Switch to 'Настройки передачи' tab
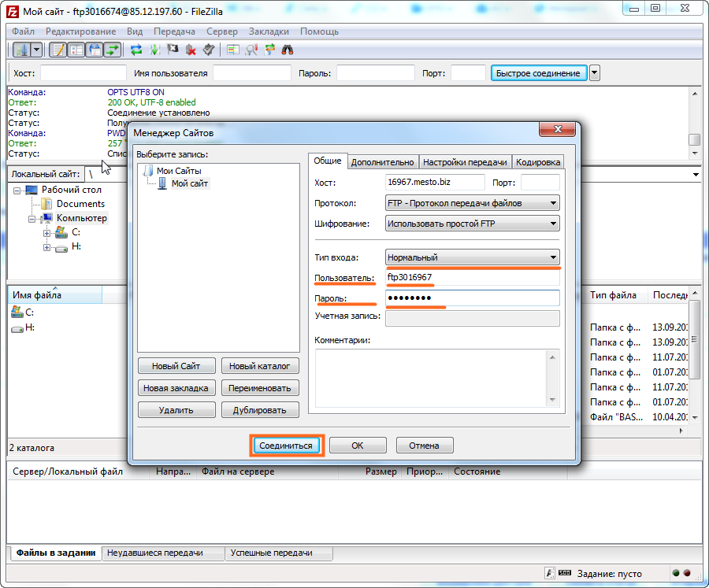Image resolution: width=709 pixels, height=588 pixels. click(x=465, y=162)
